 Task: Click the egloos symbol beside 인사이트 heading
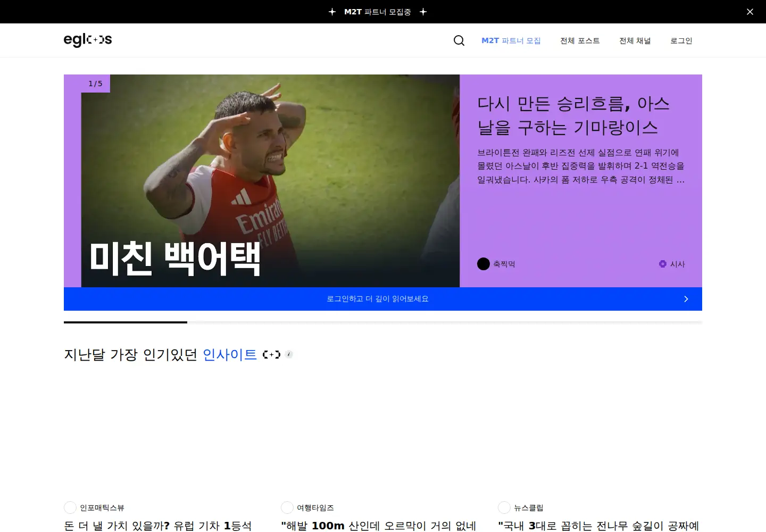271,354
